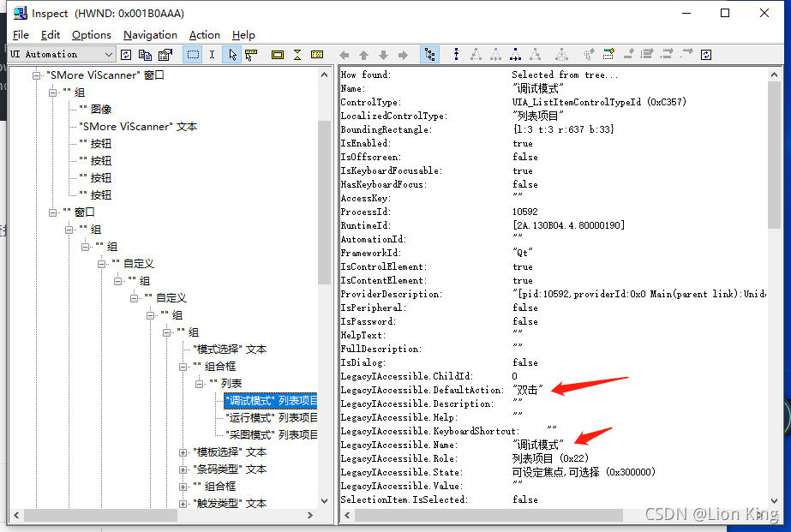Click the FrameworkId value "Qt"
This screenshot has height=532, width=791.
click(x=523, y=253)
